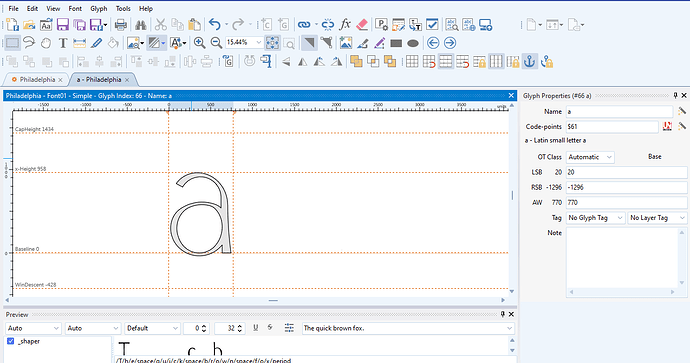Select the T text tool

point(63,43)
